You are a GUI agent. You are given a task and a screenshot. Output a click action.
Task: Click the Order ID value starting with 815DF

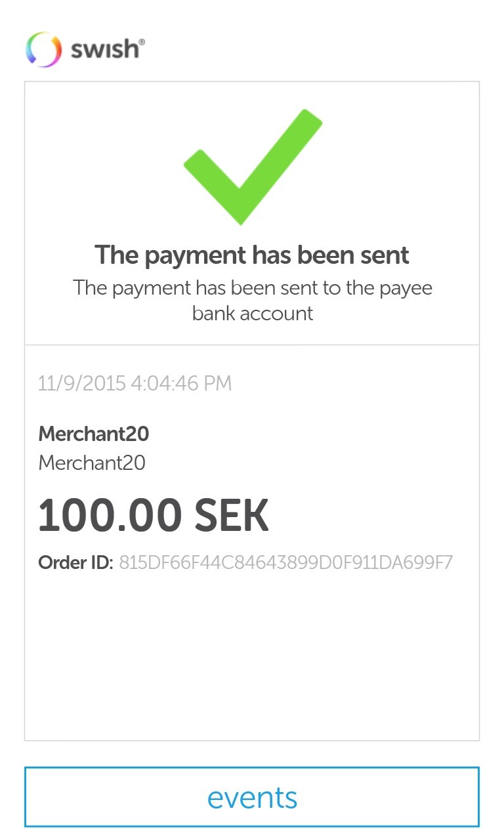point(285,562)
